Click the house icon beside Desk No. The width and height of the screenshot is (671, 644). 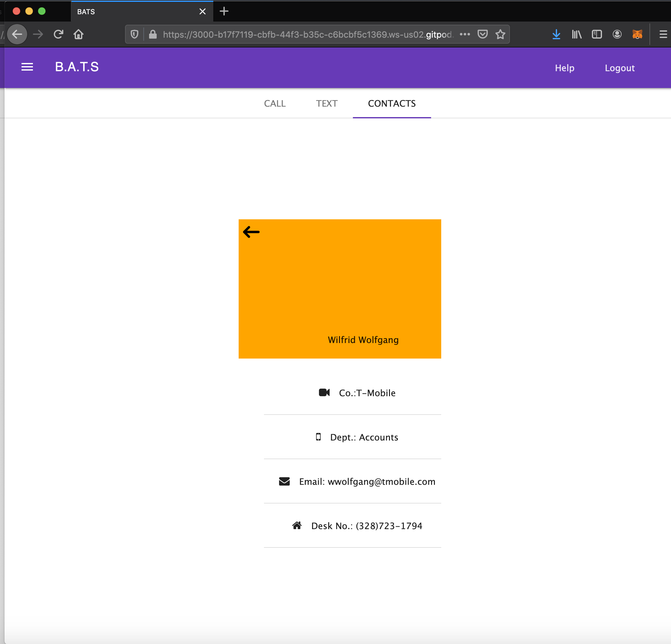coord(297,526)
